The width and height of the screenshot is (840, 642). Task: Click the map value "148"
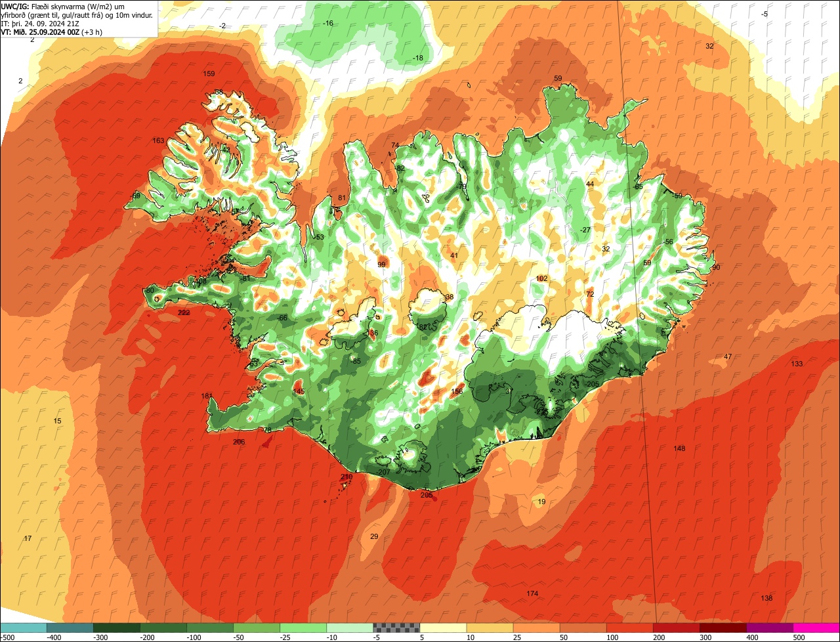pos(679,448)
